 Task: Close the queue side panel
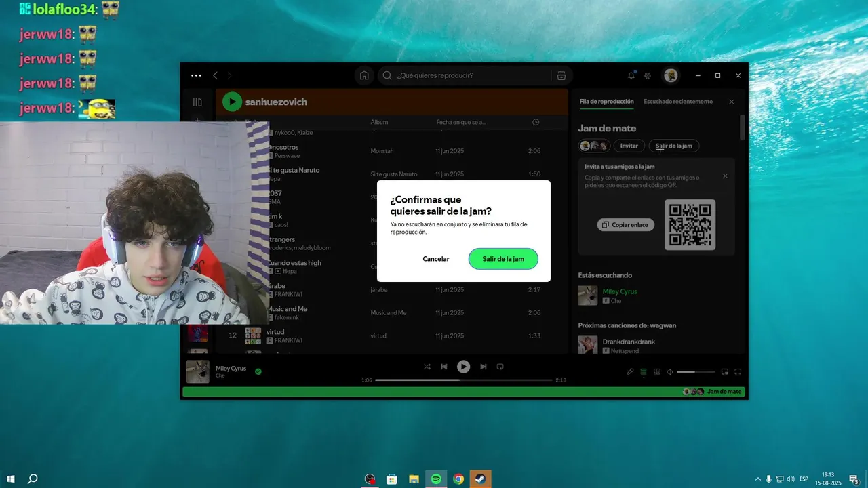(731, 102)
